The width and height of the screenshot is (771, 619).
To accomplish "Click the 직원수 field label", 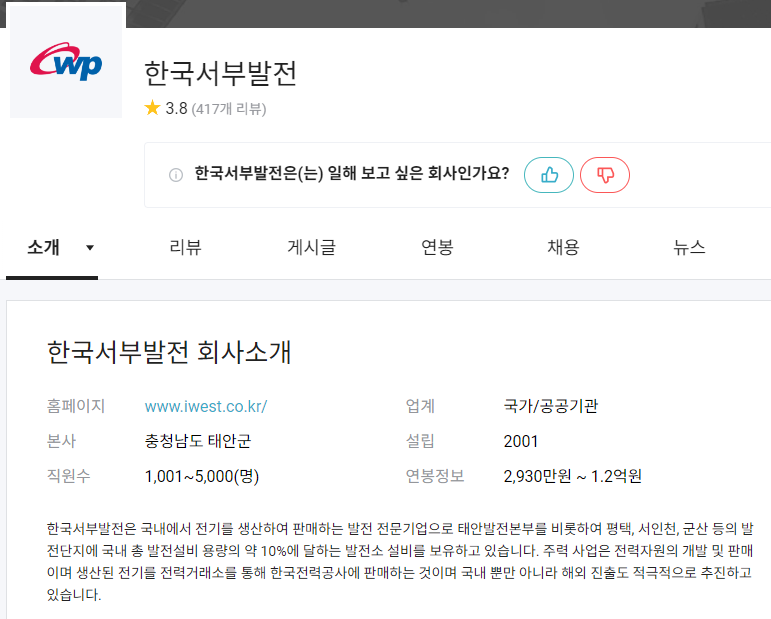I will pyautogui.click(x=68, y=476).
